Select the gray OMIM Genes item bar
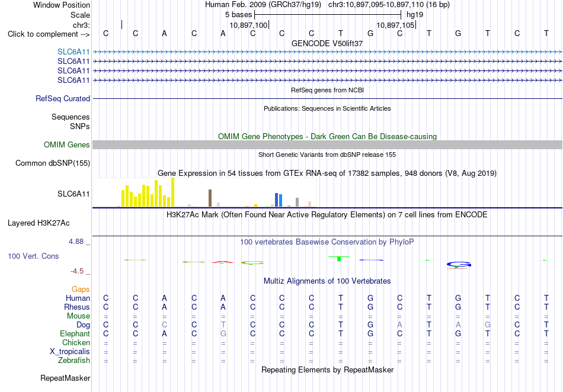The width and height of the screenshot is (563, 392). (x=327, y=145)
